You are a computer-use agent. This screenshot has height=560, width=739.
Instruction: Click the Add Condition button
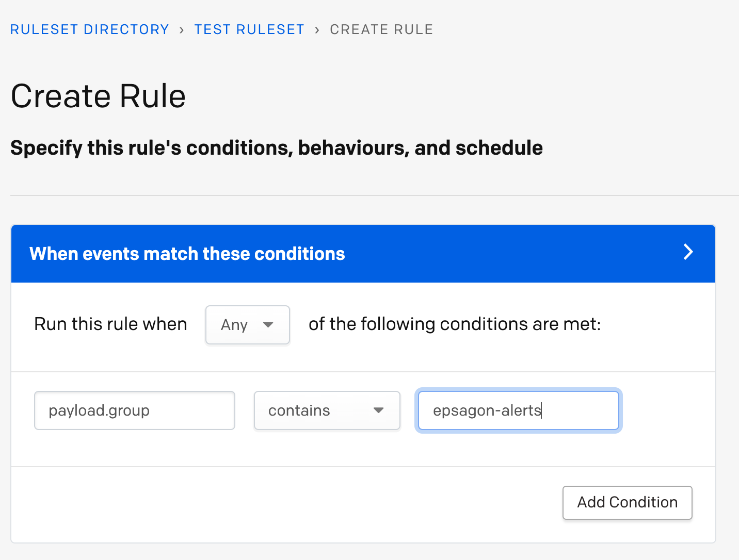[x=628, y=503]
